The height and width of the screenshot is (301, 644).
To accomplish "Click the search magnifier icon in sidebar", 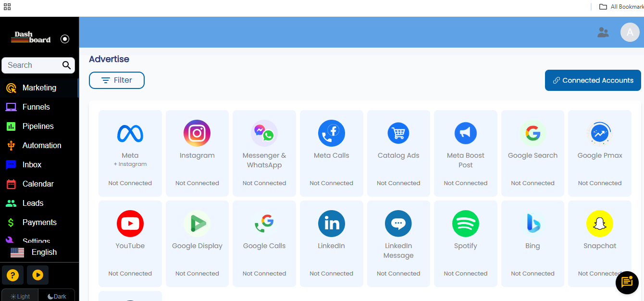I will click(66, 65).
